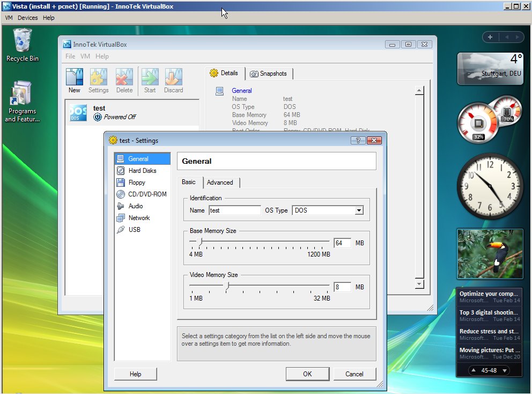532x394 pixels.
Task: Open the USB settings category
Action: [x=142, y=230]
